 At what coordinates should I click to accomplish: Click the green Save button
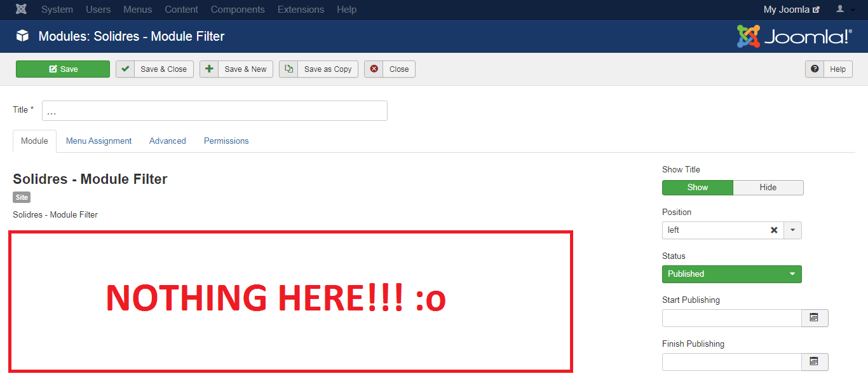pos(63,69)
